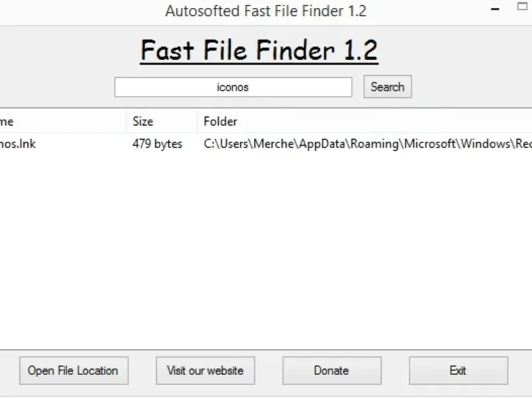Select the .lnk file name in results
Image resolution: width=532 pixels, height=399 pixels.
coord(17,144)
